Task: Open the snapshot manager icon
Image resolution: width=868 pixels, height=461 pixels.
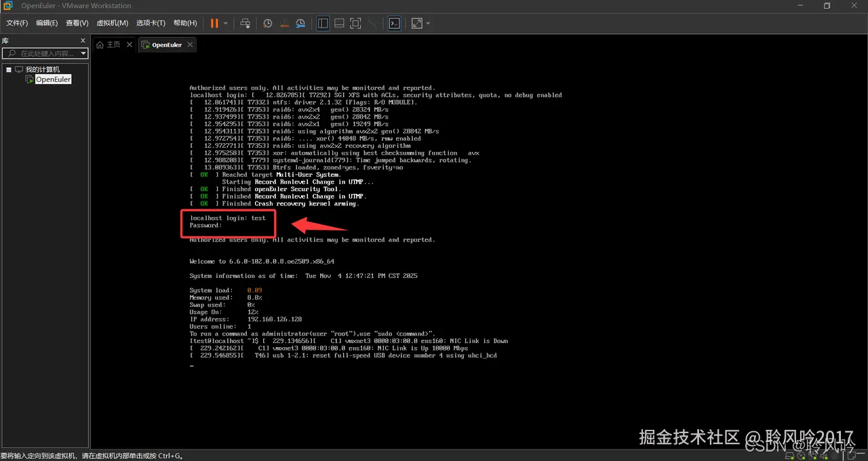Action: click(300, 23)
